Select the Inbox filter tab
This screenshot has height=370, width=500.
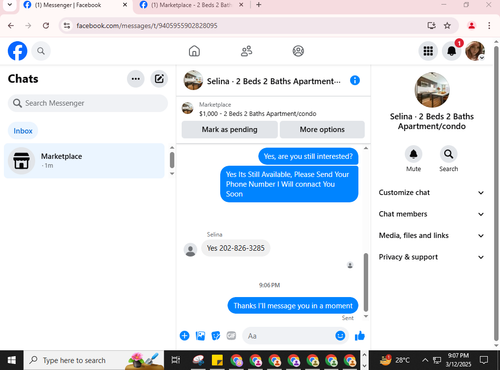[x=23, y=131]
